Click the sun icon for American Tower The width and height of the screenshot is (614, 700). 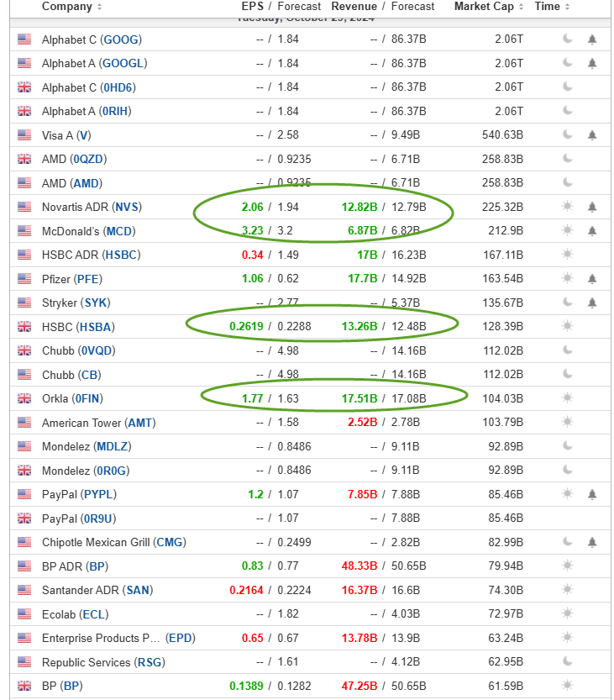click(x=567, y=422)
